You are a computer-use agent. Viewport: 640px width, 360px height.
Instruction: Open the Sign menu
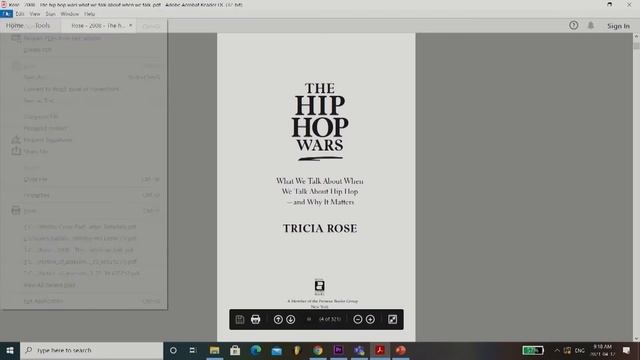[x=51, y=14]
